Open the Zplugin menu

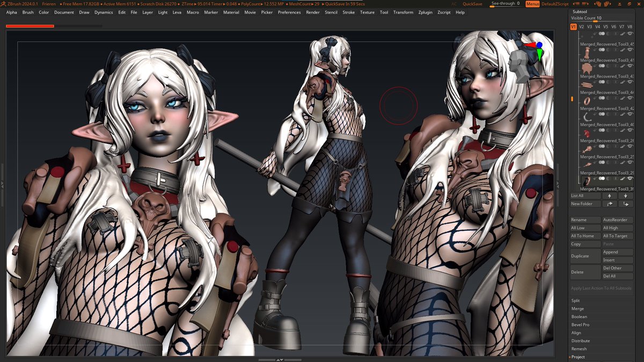pos(425,12)
